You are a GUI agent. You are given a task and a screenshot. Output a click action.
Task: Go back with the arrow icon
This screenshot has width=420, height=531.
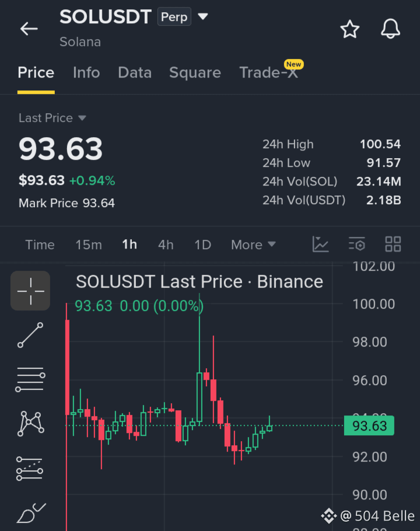[x=29, y=29]
